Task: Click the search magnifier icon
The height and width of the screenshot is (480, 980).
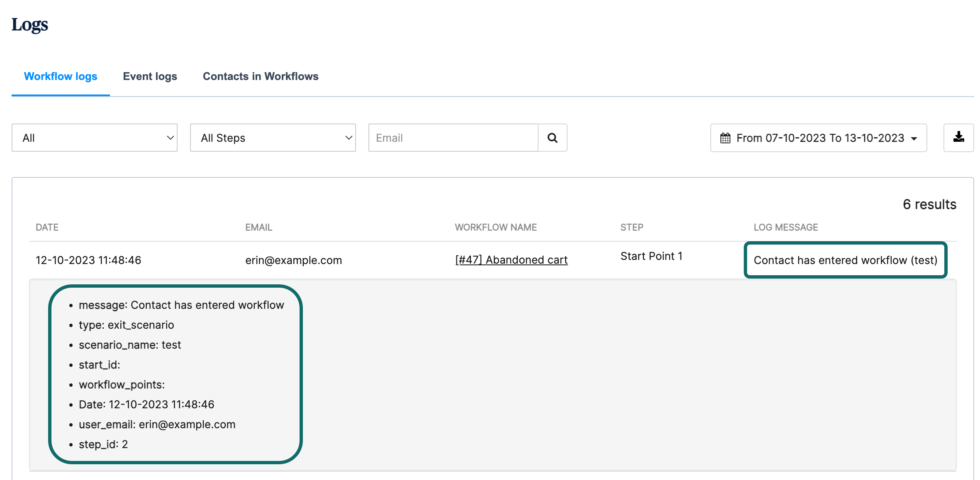Action: click(552, 138)
